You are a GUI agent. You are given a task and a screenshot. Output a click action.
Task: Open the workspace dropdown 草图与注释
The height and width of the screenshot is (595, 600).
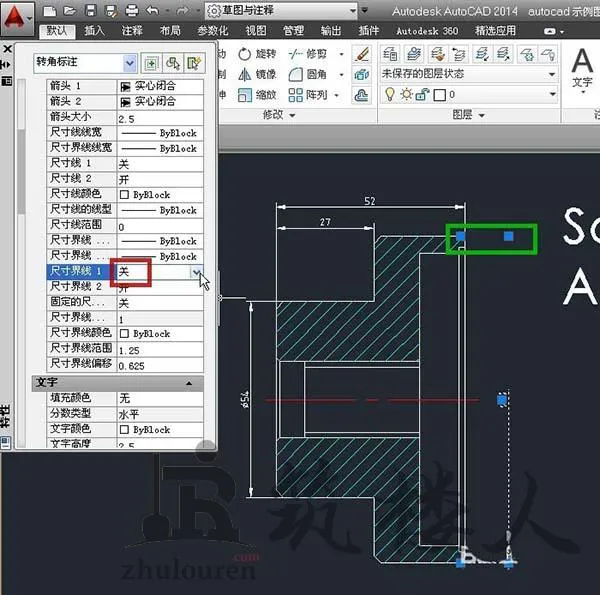pos(281,10)
